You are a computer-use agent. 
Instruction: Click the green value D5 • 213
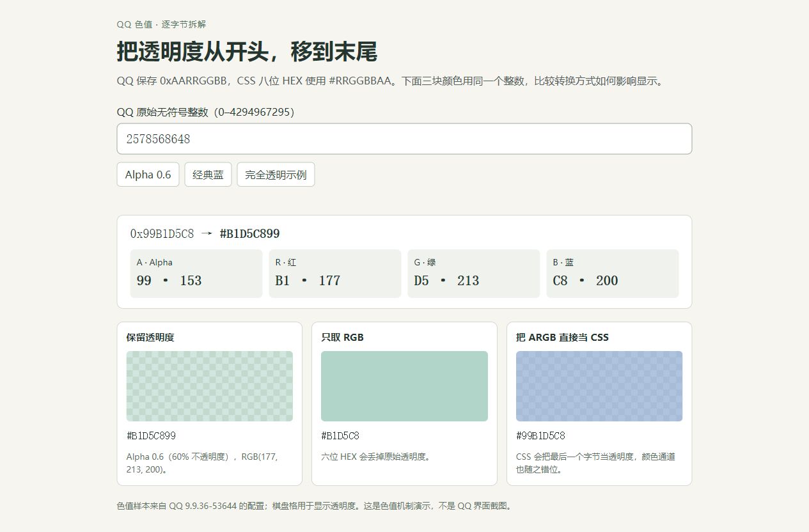tap(446, 281)
